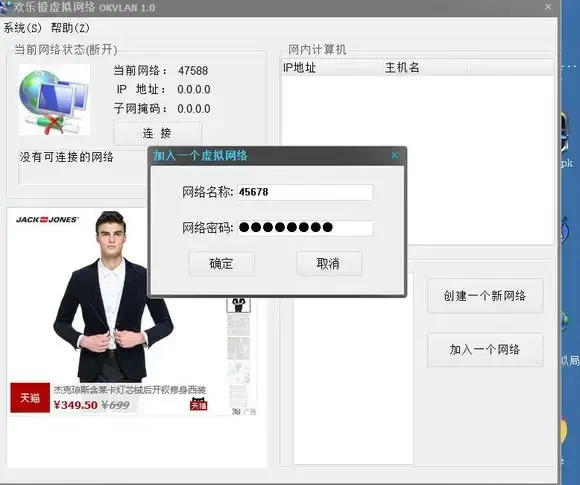Open the 系统(S) menu
This screenshot has width=580, height=485.
tap(23, 28)
